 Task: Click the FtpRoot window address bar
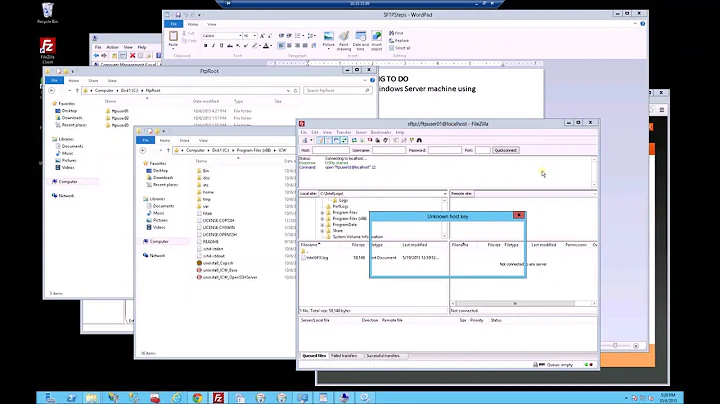pyautogui.click(x=191, y=90)
